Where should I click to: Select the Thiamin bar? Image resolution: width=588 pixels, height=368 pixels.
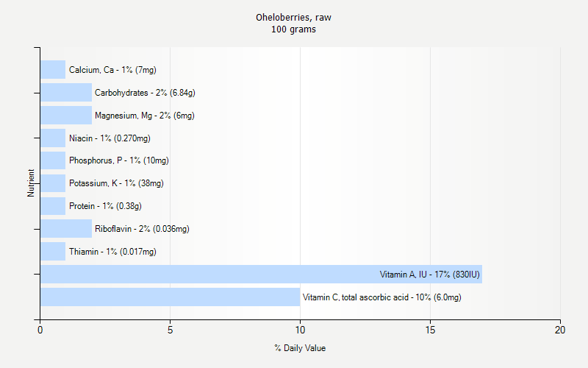(53, 252)
